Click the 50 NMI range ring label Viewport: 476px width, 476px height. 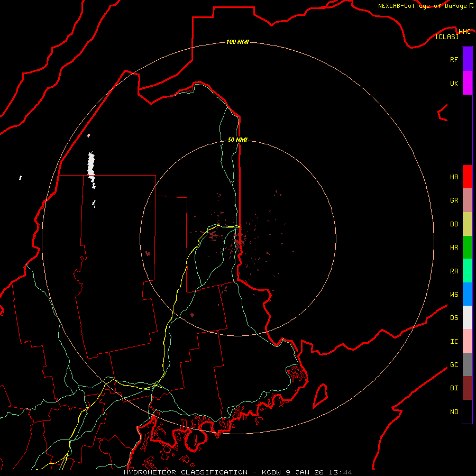tap(237, 140)
